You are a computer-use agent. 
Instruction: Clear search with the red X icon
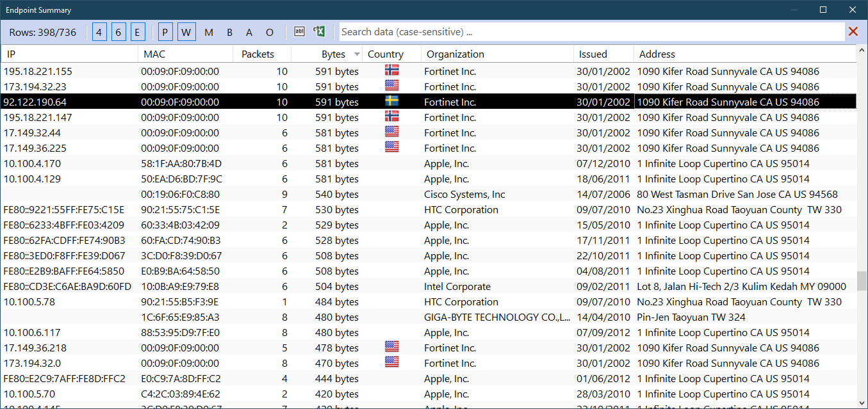point(853,31)
